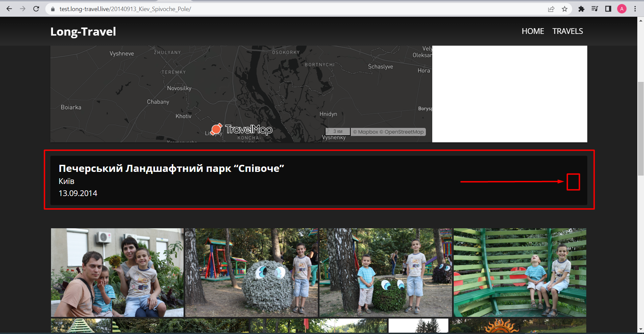This screenshot has height=334, width=644.
Task: Click the scrollbar down arrow
Action: tap(641, 330)
